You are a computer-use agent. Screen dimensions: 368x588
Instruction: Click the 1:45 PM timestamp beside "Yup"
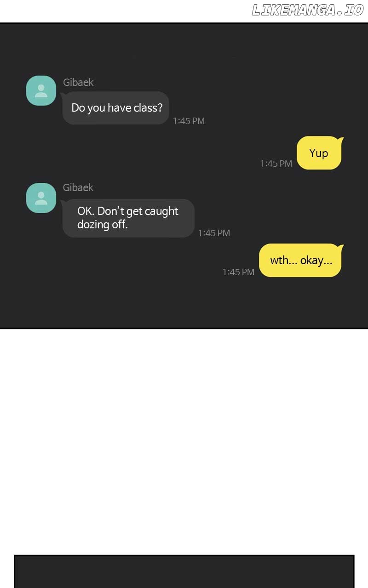276,164
